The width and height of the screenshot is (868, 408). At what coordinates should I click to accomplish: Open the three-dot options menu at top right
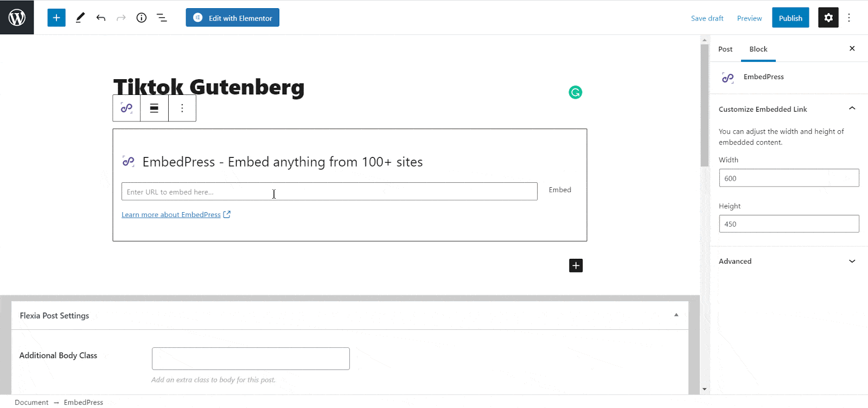coord(849,17)
